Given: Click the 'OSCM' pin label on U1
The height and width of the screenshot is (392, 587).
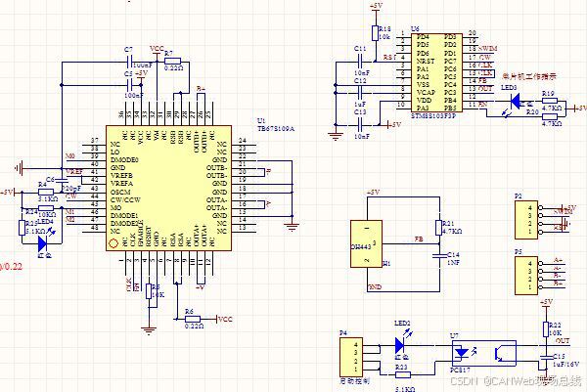Looking at the screenshot, I should pos(120,192).
